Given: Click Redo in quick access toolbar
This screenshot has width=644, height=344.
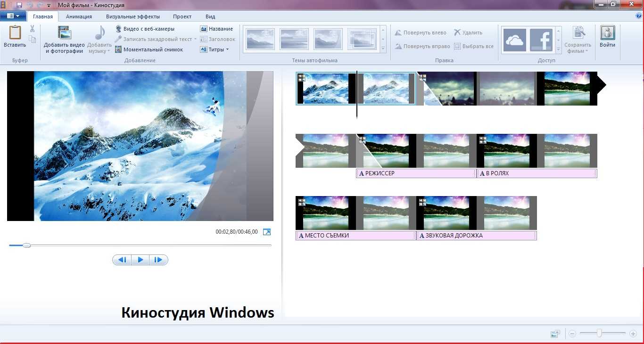Looking at the screenshot, I should coord(40,5).
